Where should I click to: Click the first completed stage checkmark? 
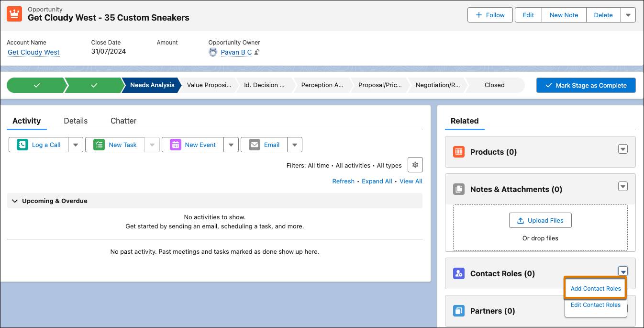37,85
